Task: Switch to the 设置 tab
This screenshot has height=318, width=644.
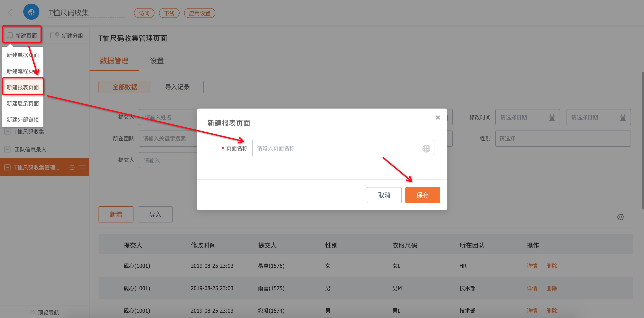Action: click(157, 61)
